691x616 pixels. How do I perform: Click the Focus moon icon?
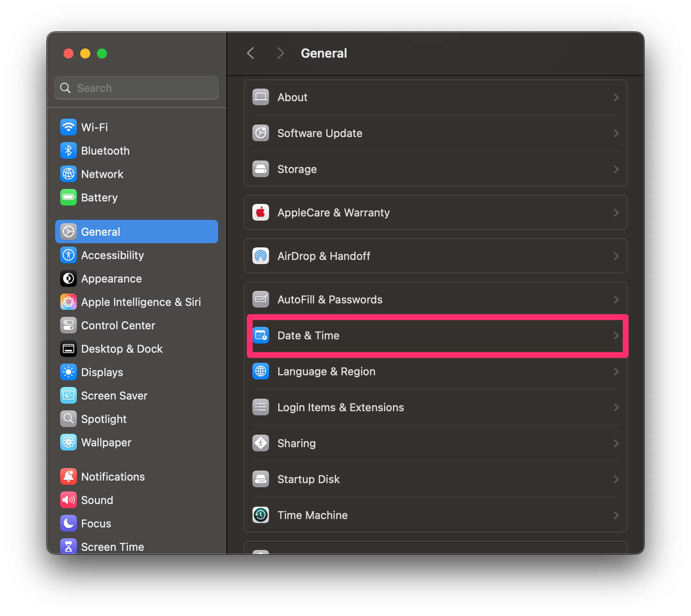tap(69, 523)
